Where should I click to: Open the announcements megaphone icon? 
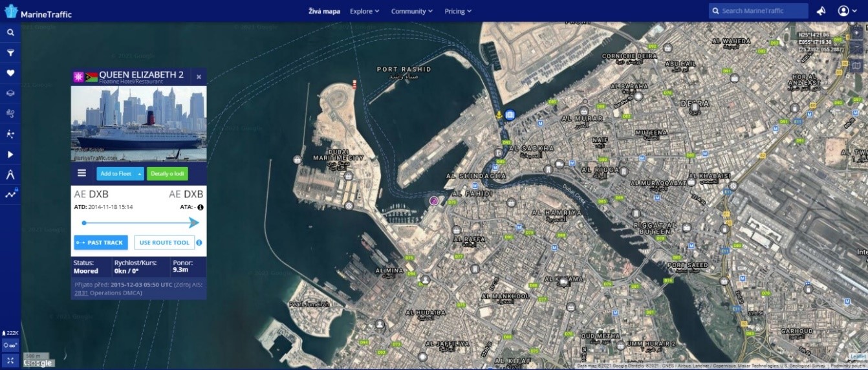coord(821,11)
